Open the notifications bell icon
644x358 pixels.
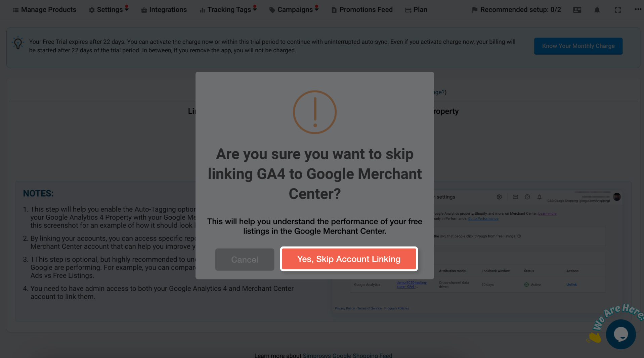click(597, 10)
